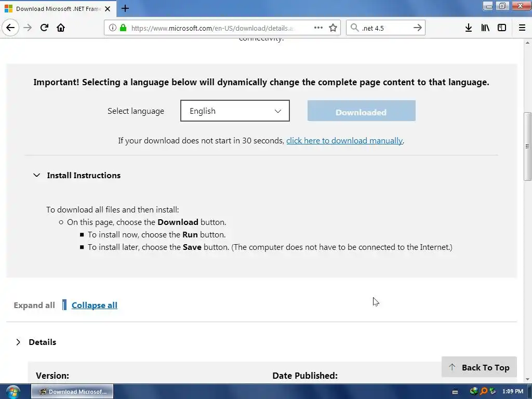Click the network globe tray icon
The image size is (532, 399).
tap(474, 391)
